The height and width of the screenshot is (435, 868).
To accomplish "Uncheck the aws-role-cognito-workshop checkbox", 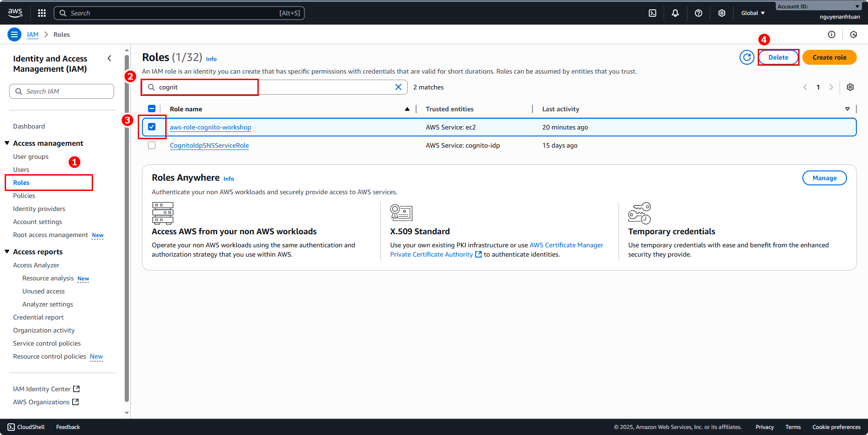I will pyautogui.click(x=152, y=127).
